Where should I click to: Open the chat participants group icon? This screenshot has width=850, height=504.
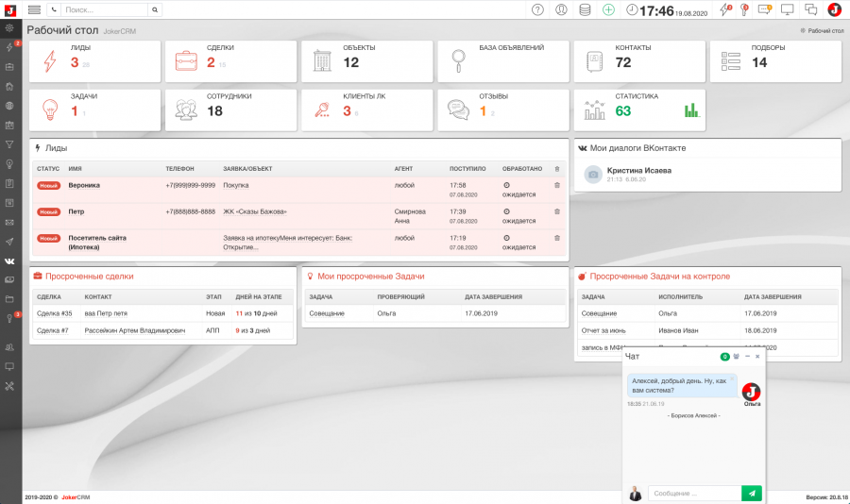pyautogui.click(x=736, y=357)
